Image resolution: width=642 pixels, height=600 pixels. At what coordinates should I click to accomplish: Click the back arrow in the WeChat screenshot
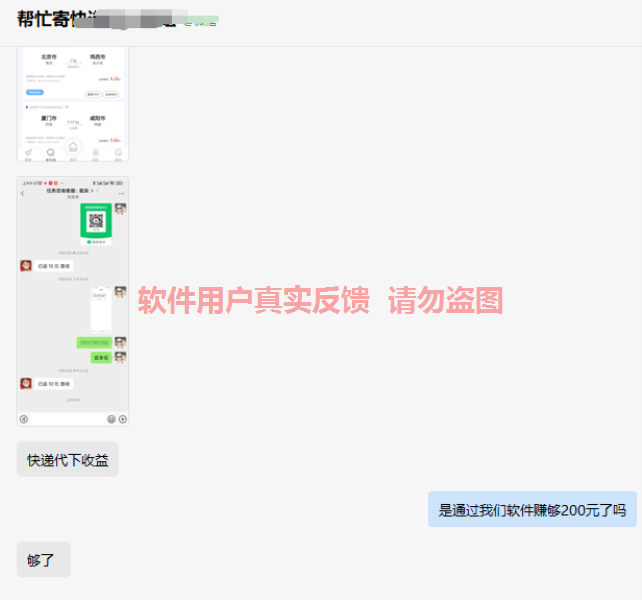coord(23,193)
